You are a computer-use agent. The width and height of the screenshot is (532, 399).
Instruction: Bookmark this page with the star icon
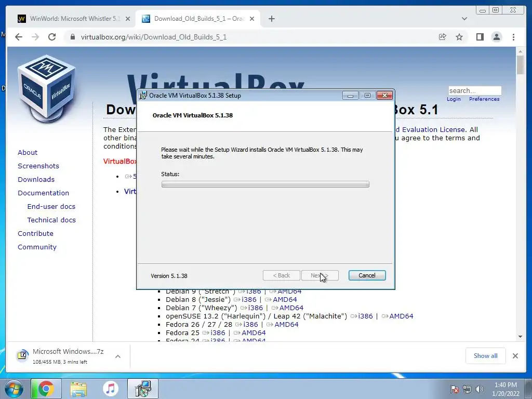pos(459,37)
